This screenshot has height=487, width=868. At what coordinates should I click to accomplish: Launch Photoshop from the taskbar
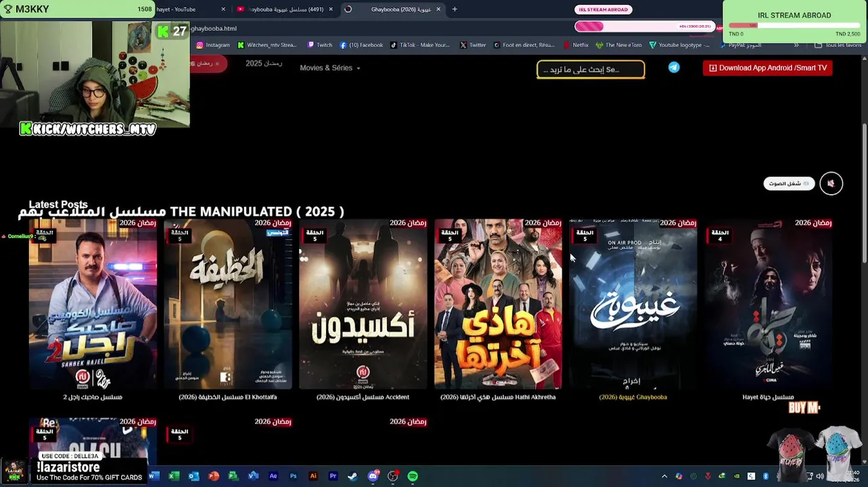[293, 476]
